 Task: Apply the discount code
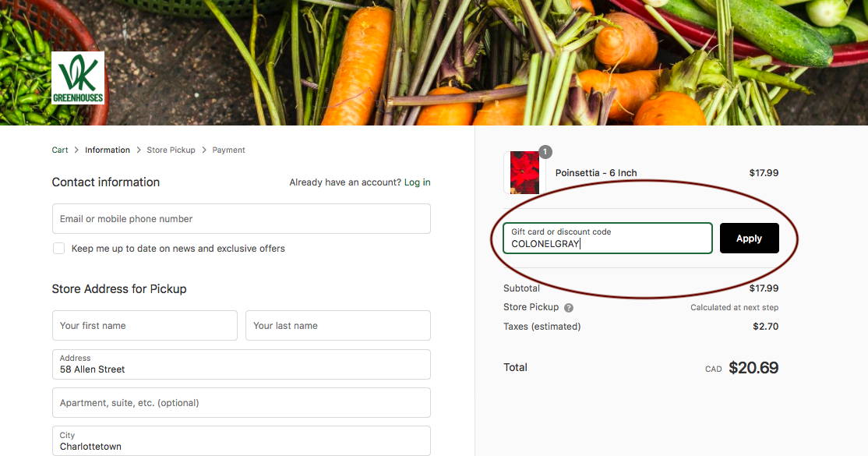749,239
